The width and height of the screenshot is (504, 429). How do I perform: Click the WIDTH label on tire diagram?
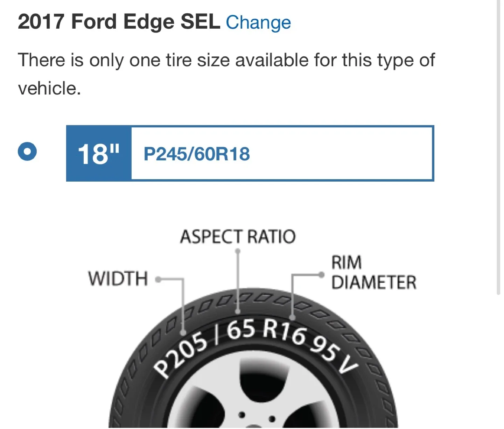[118, 279]
